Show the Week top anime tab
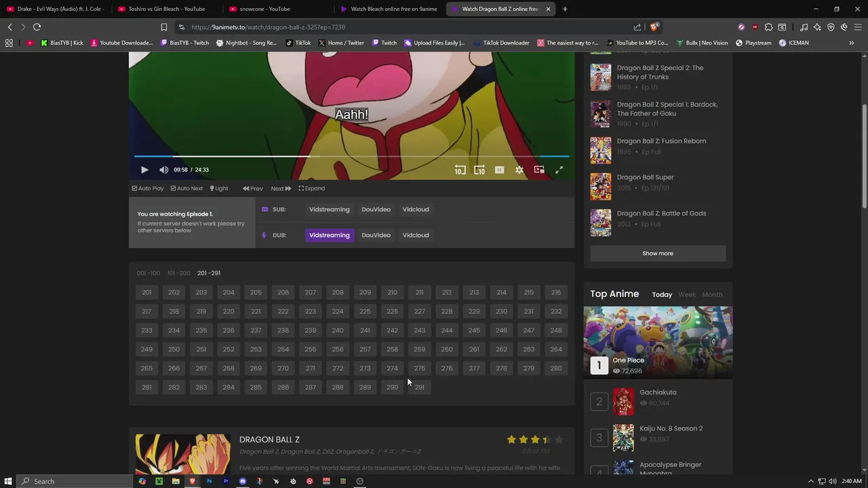This screenshot has height=488, width=868. pos(687,295)
